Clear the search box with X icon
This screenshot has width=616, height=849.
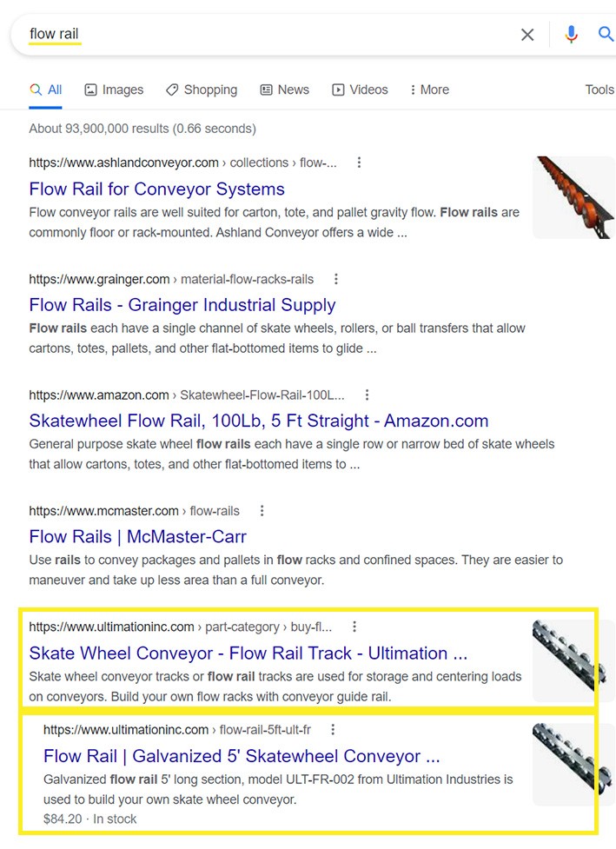[x=527, y=35]
